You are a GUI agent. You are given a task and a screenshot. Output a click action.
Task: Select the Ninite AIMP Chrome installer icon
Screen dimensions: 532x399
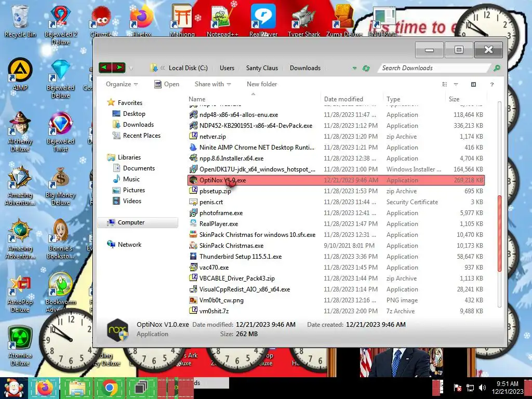click(193, 147)
